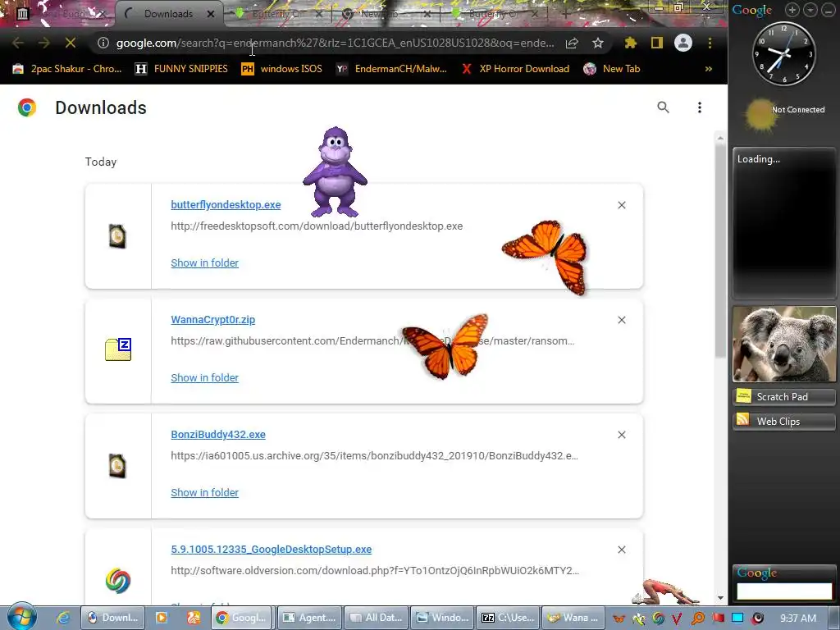Switch to the 7-Zip C:\Use... window
This screenshot has height=630, width=840.
coord(508,618)
